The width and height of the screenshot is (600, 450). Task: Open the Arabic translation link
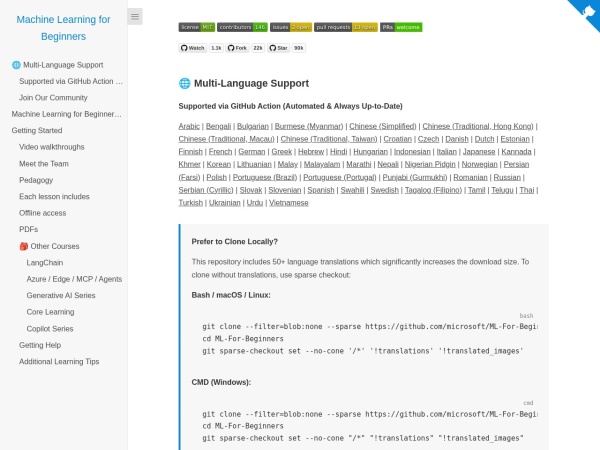(189, 126)
